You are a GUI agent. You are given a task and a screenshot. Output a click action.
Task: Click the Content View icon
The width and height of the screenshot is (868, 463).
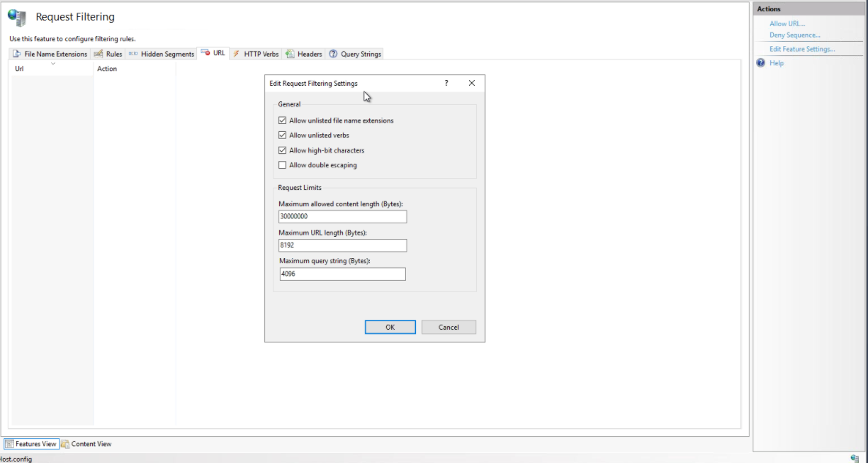[65, 444]
